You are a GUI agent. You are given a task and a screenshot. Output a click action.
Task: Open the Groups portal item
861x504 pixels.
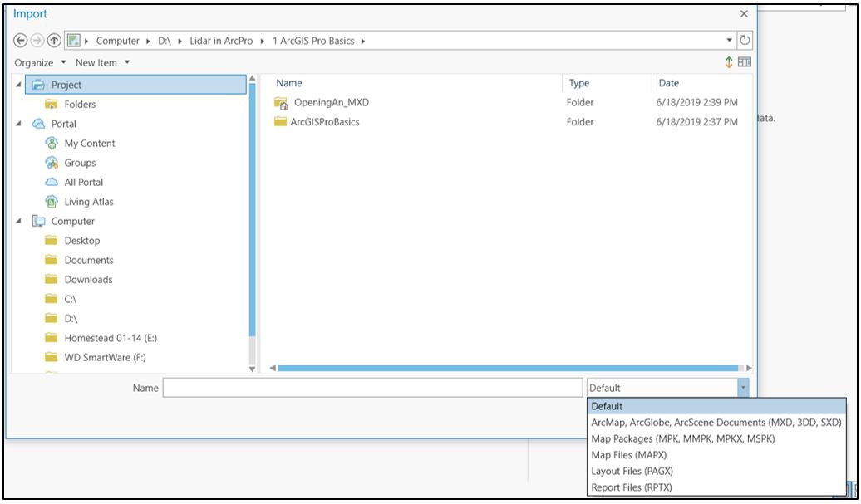(80, 162)
